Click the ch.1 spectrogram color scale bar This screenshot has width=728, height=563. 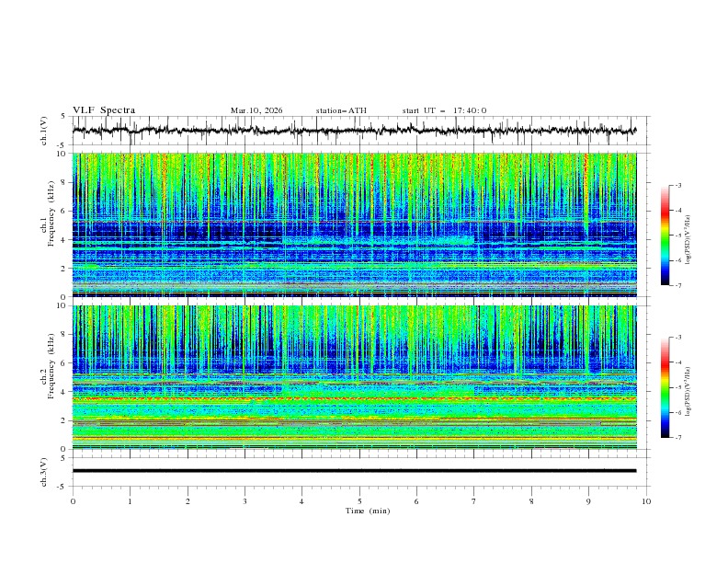[x=665, y=236]
